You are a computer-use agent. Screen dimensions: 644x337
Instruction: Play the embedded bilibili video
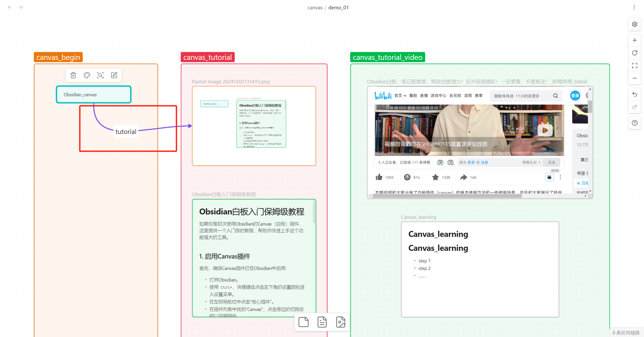[x=545, y=130]
